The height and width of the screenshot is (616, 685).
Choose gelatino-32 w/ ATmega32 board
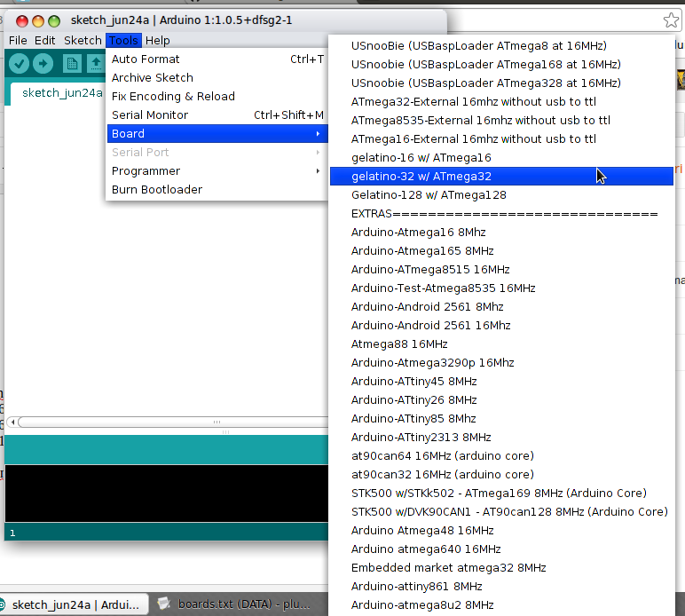(x=501, y=176)
